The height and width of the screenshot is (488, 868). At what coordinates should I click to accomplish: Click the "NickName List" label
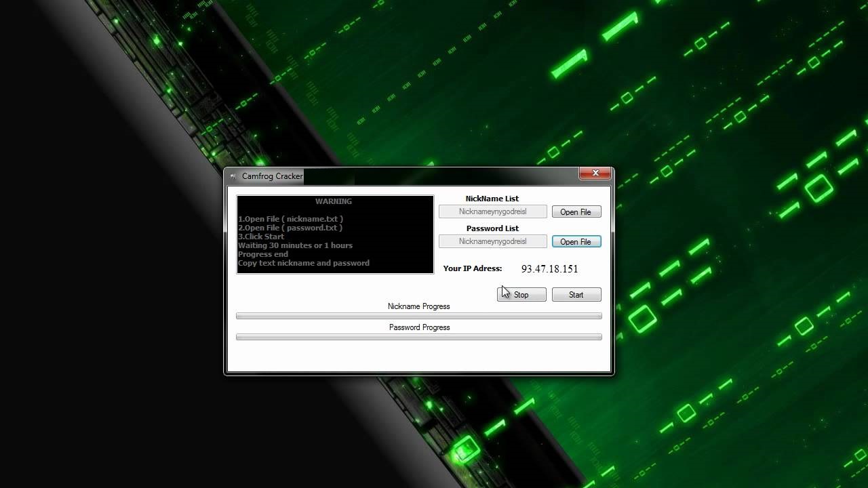[492, 199]
